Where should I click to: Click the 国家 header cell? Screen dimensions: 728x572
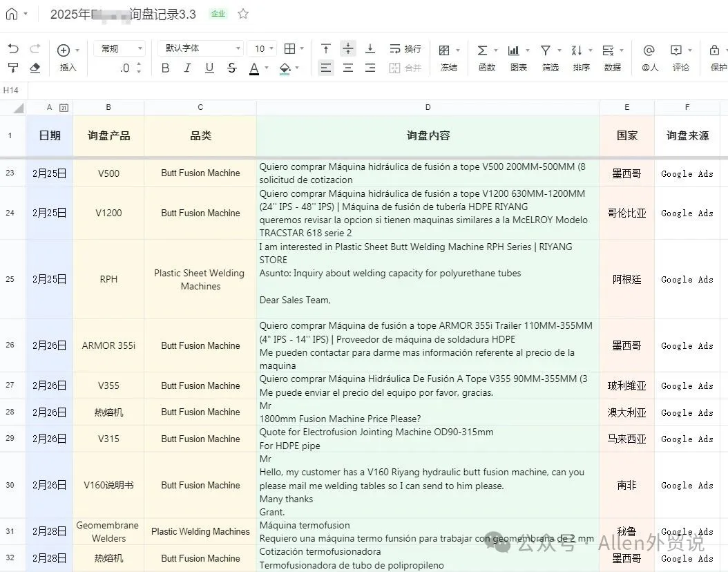(x=626, y=135)
